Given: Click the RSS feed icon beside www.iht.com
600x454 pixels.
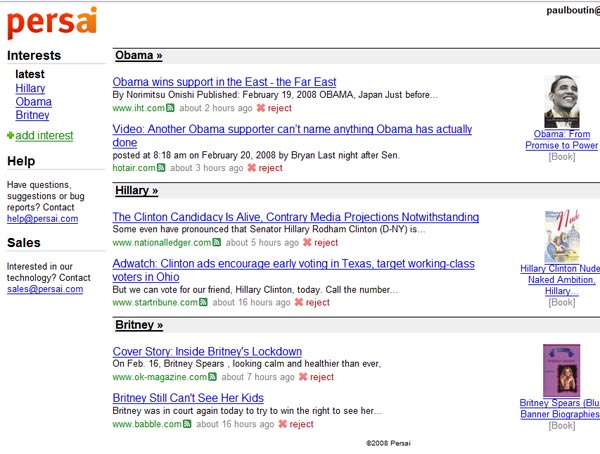Looking at the screenshot, I should click(x=170, y=108).
